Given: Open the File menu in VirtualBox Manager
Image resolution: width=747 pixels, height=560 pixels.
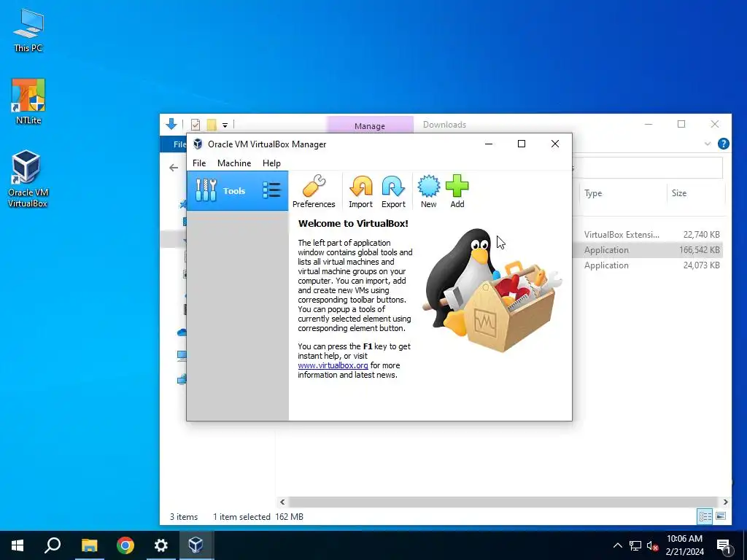Looking at the screenshot, I should (x=199, y=163).
